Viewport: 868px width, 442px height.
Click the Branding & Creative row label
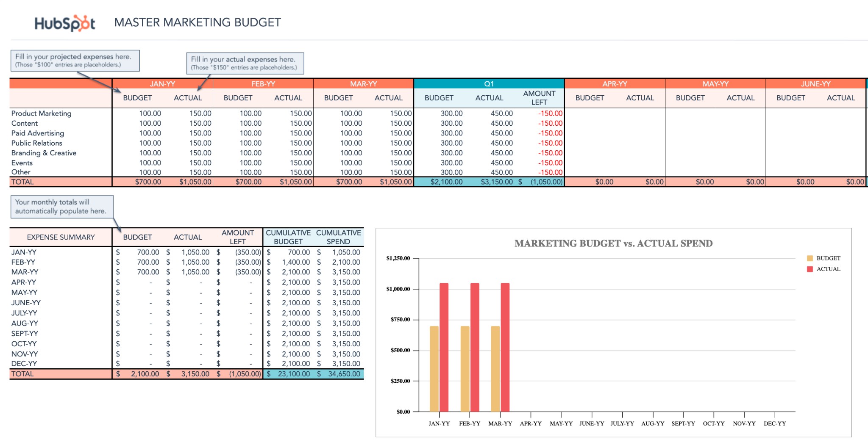point(44,153)
